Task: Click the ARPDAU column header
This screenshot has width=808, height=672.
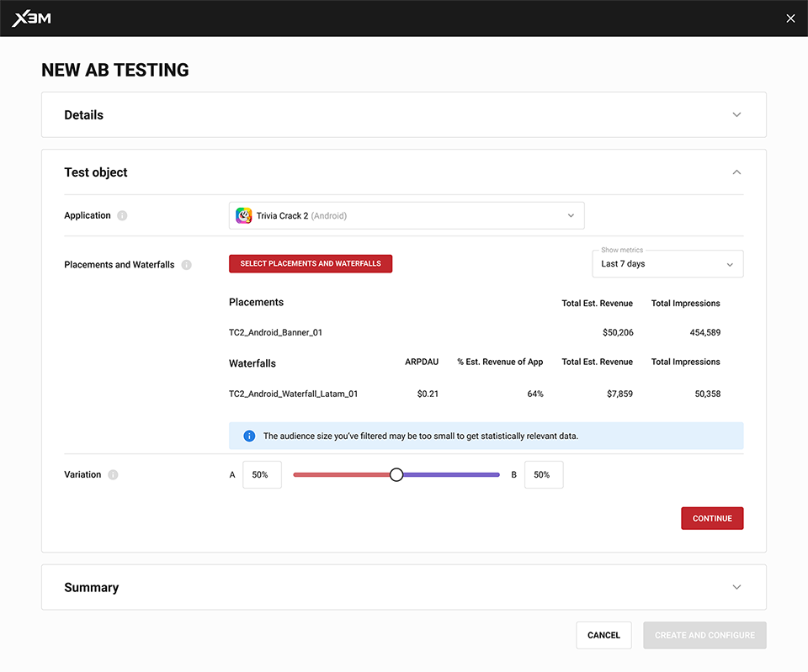Action: coord(422,362)
